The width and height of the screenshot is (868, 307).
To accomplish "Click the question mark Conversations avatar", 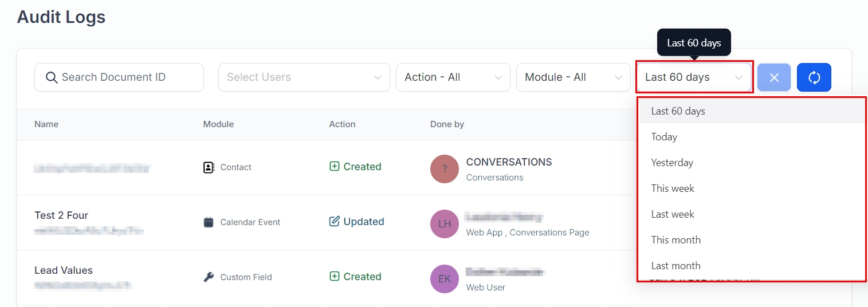I will (445, 169).
